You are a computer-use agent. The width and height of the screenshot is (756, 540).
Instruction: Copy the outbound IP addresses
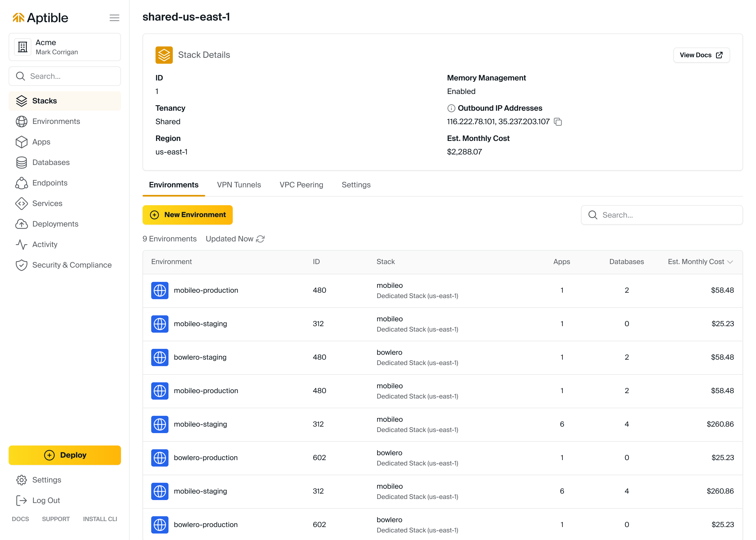558,122
